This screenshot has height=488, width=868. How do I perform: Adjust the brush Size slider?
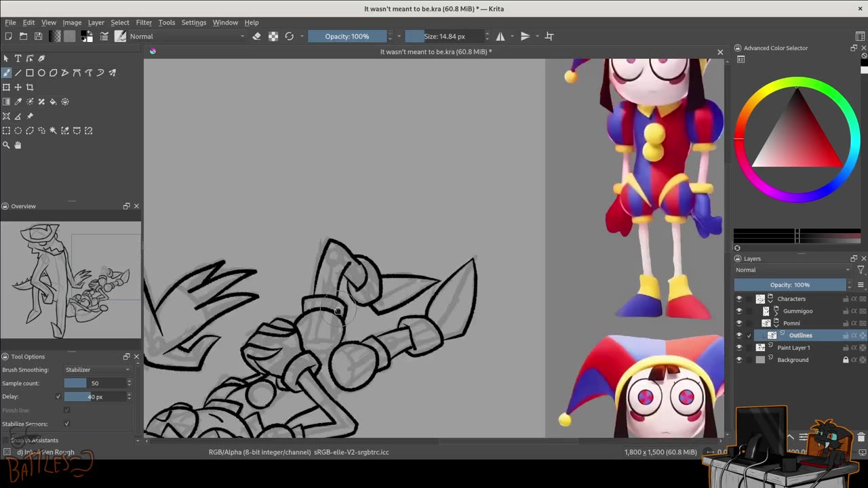point(444,37)
